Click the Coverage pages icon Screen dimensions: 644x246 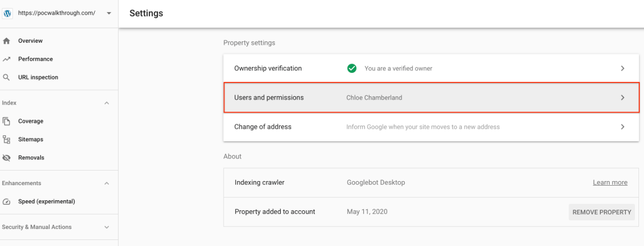(7, 121)
